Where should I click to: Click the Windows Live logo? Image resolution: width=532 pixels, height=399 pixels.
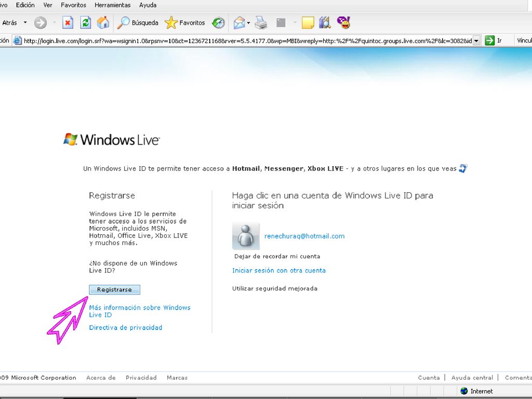112,139
